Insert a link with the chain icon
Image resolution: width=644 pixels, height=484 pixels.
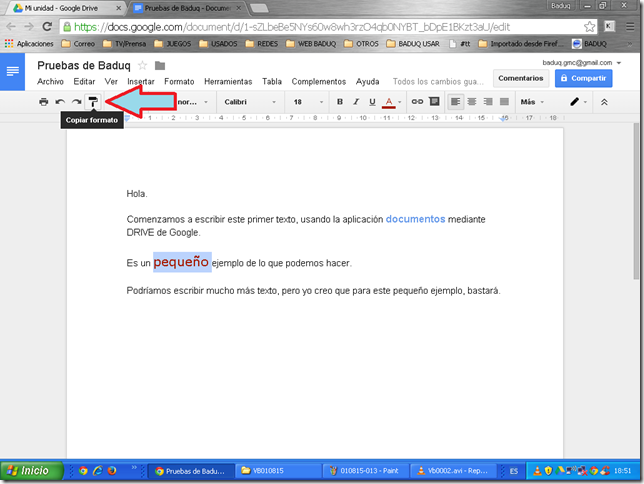coord(417,101)
